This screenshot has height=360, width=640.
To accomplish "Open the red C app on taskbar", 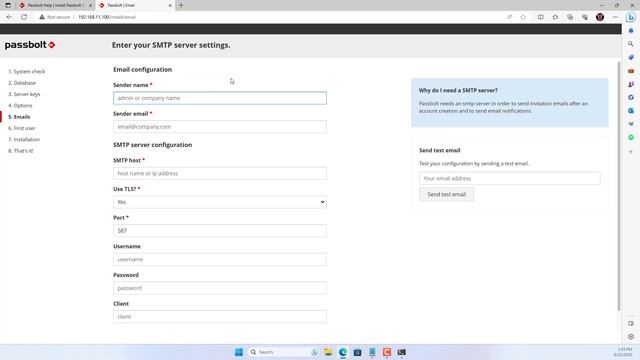I will coord(387,352).
